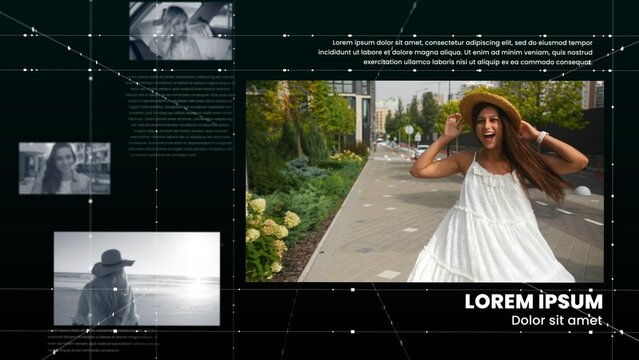This screenshot has width=639, height=360.
Task: Click the large color photo of woman in white dress
Action: [x=425, y=181]
